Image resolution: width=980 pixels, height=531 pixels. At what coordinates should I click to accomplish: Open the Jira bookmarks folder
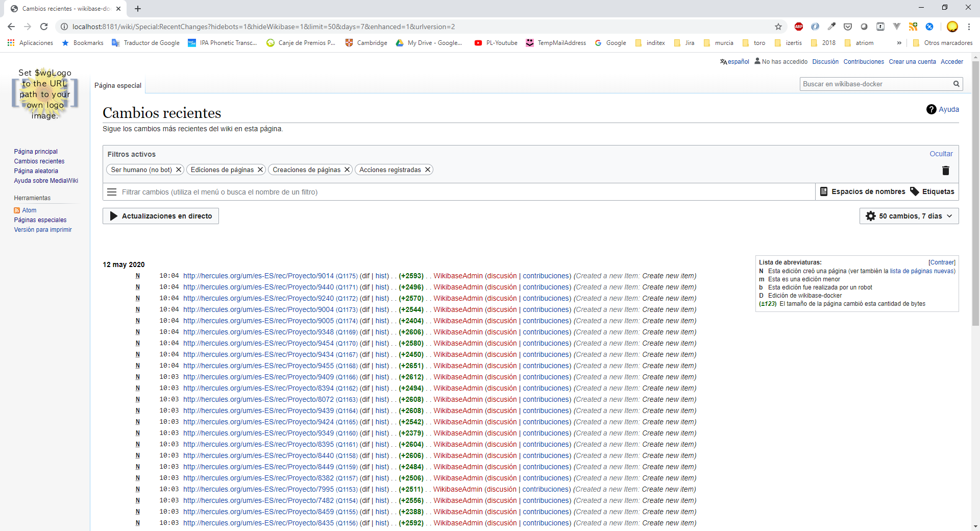[684, 43]
